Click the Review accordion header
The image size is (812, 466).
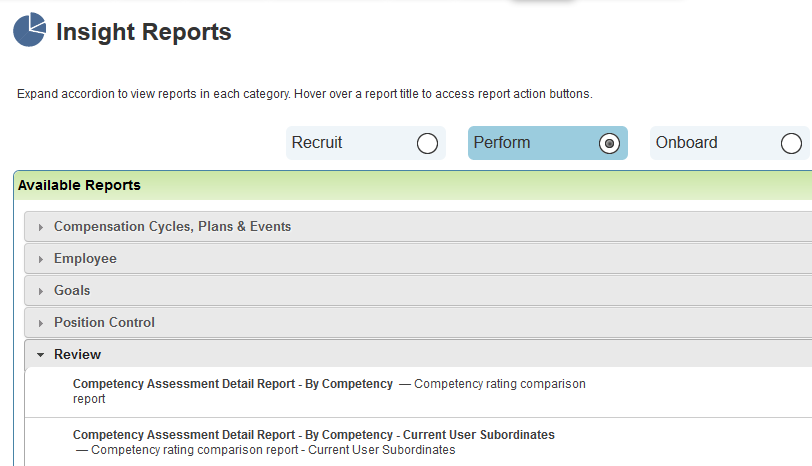point(418,354)
